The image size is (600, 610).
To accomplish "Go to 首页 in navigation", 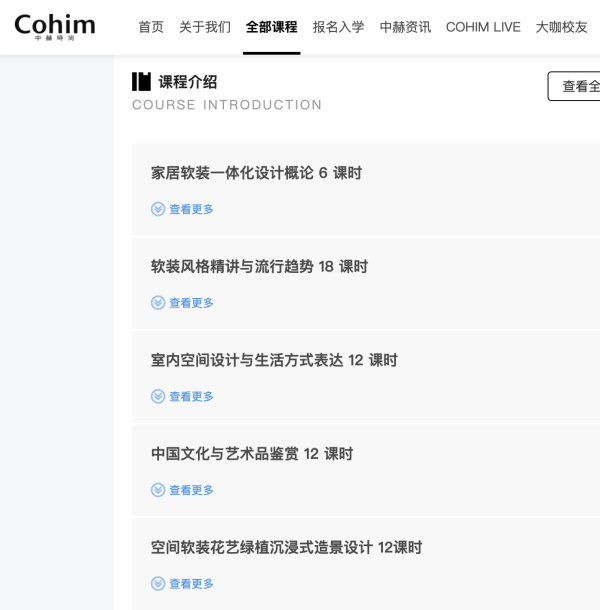I will pos(151,27).
